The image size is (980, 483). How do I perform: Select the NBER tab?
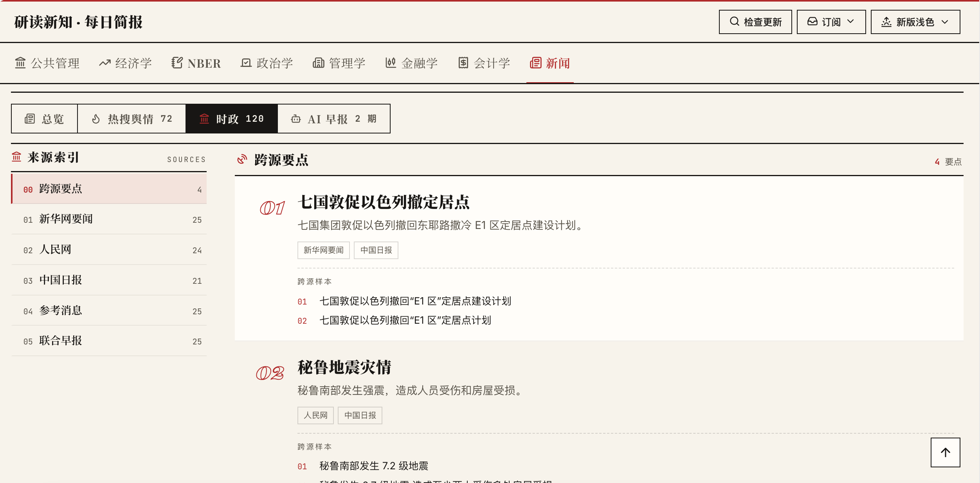pyautogui.click(x=196, y=63)
